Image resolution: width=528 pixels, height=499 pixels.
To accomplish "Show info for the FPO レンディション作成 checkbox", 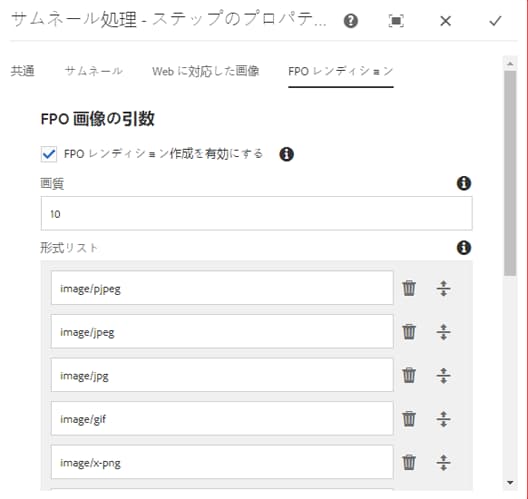I will (287, 154).
